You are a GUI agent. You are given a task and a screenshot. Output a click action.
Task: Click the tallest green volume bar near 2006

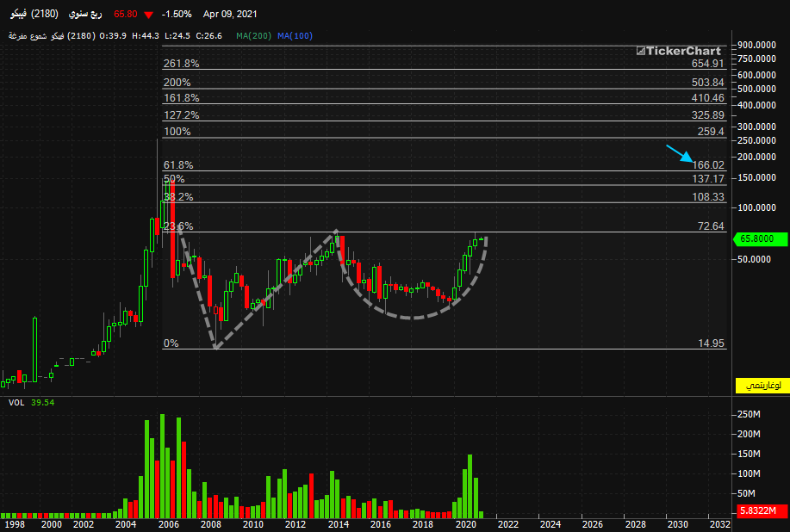(162, 466)
